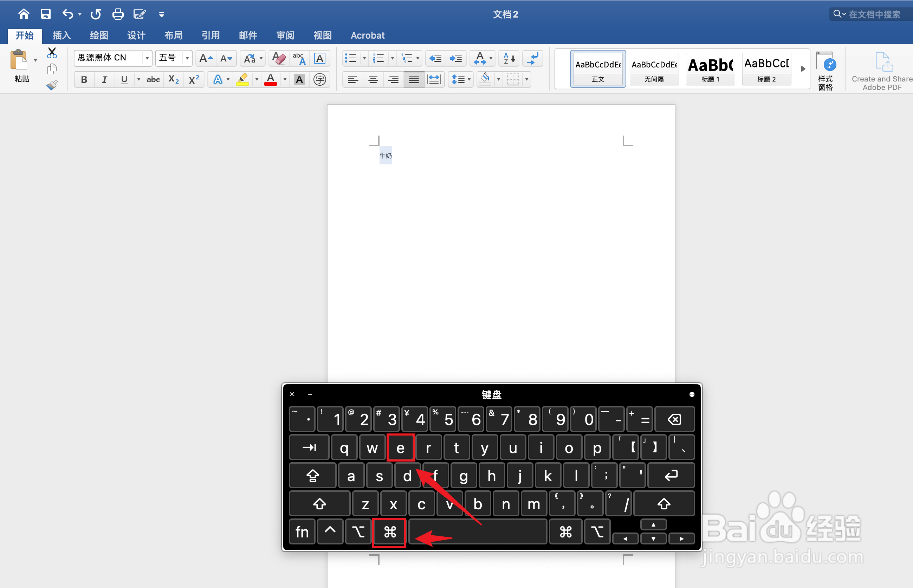Click the Clear Formatting eraser icon

[x=279, y=58]
